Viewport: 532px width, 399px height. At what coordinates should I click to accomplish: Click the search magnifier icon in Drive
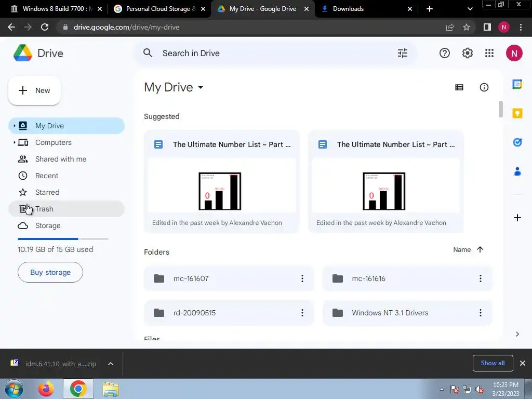148,53
